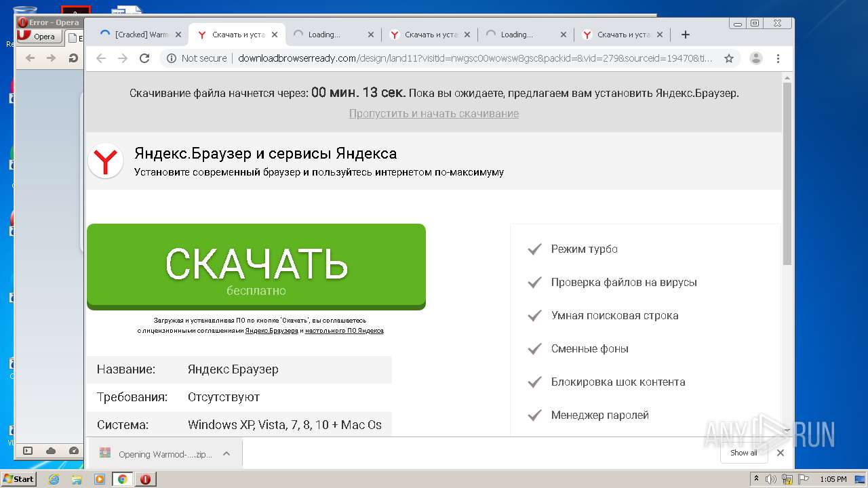Click the Yandex Y logo on page
The image size is (868, 488).
(x=106, y=161)
